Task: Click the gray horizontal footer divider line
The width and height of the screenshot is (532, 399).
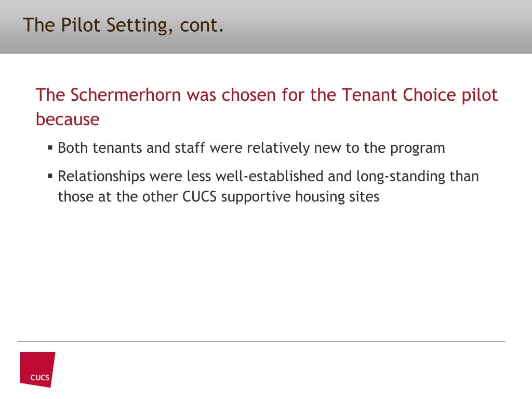Action: [261, 341]
